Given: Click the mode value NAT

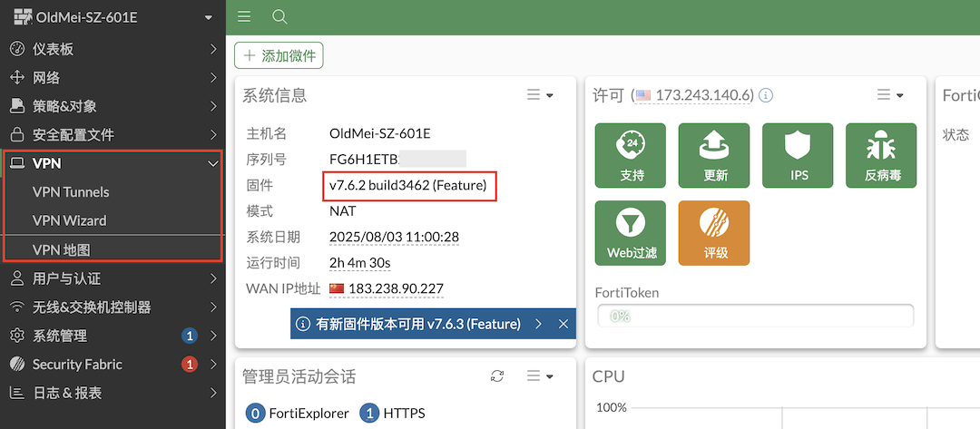Looking at the screenshot, I should (x=342, y=211).
